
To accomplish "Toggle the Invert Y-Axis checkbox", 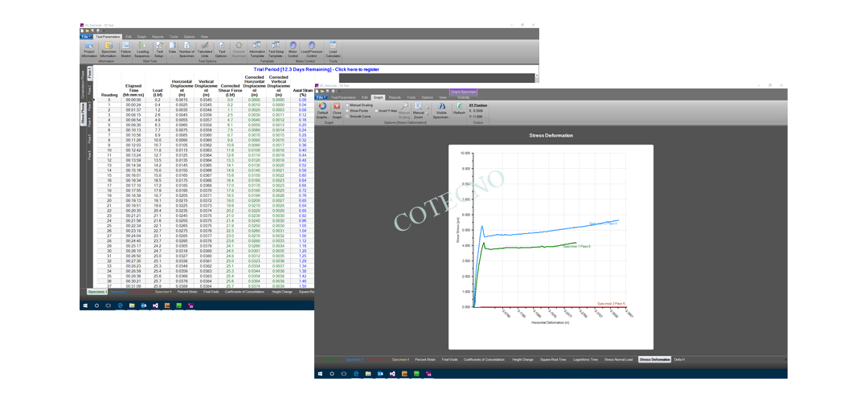I will [376, 111].
